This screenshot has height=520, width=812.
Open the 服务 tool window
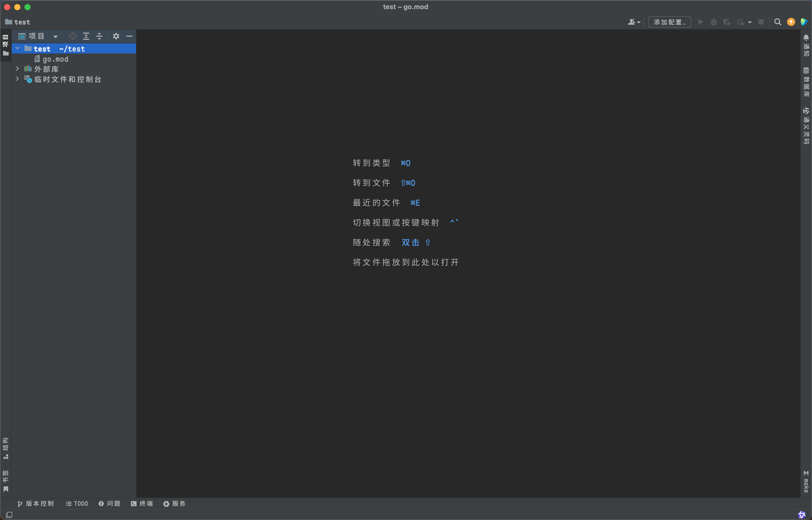click(174, 503)
